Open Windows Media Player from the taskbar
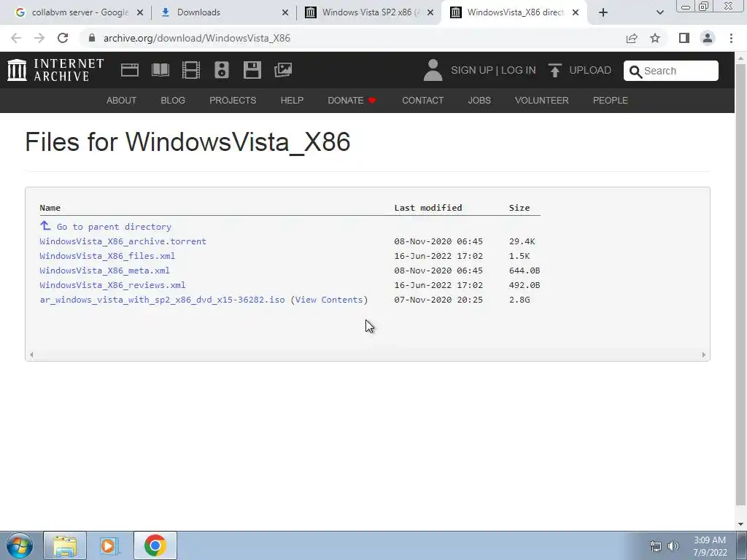This screenshot has height=560, width=747. 109,545
